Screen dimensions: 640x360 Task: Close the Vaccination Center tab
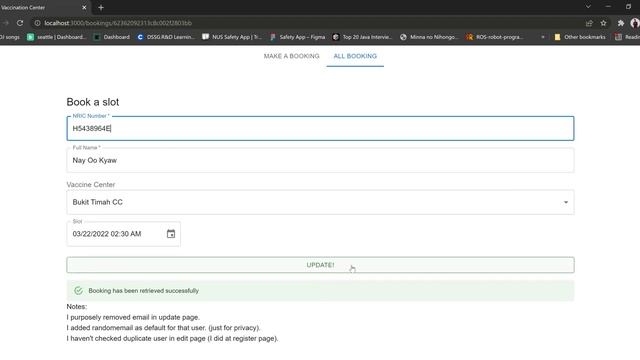[84, 7]
